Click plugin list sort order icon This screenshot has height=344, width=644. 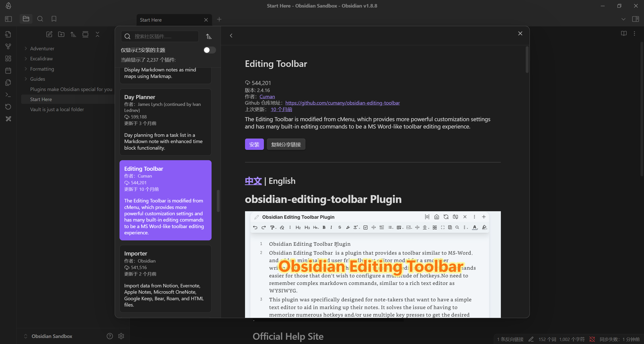(209, 36)
